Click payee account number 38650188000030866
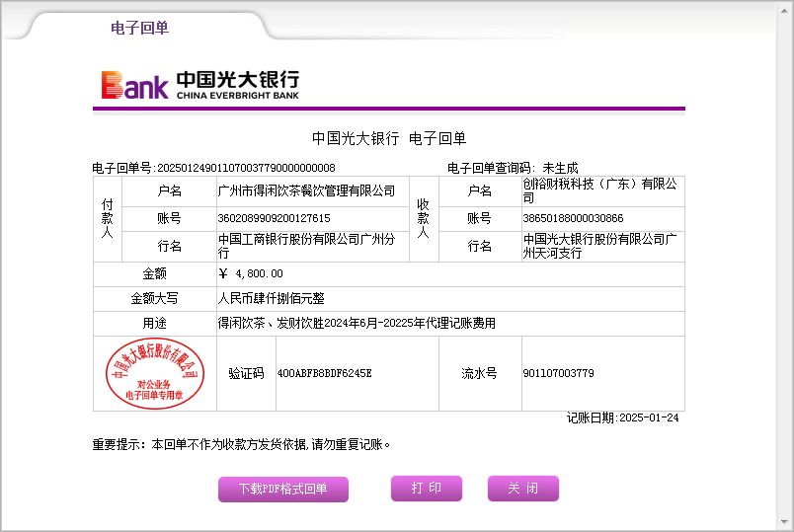Screen dimensions: 794x532 [x=573, y=218]
